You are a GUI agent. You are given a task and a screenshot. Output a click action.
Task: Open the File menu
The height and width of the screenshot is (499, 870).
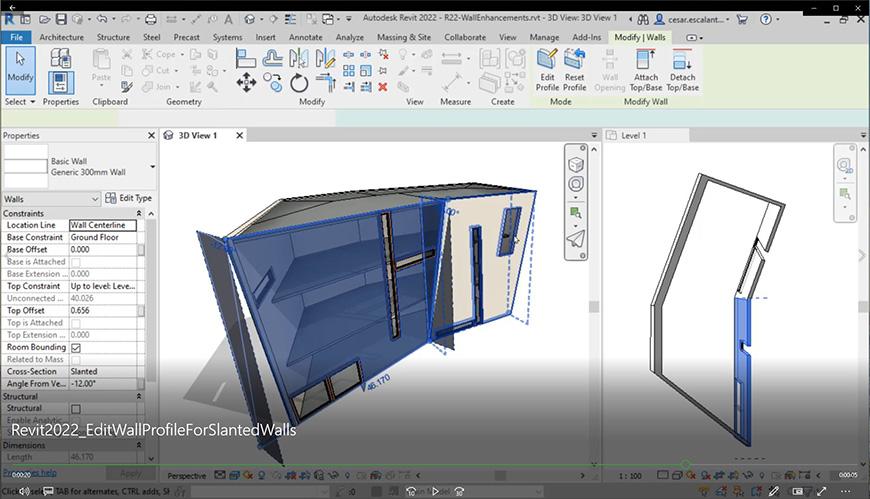pyautogui.click(x=17, y=37)
